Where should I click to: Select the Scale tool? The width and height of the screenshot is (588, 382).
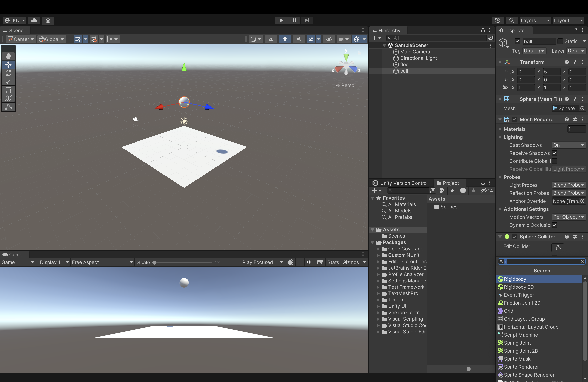(8, 81)
